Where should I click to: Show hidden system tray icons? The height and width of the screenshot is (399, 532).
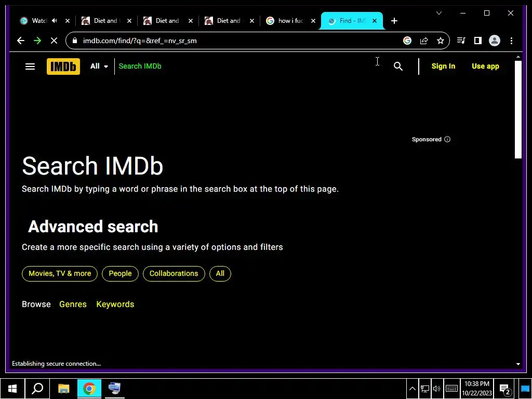[x=412, y=389]
